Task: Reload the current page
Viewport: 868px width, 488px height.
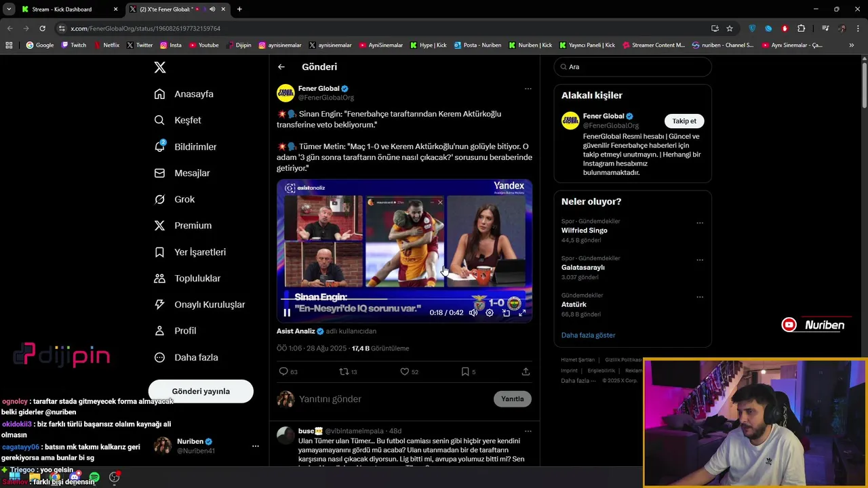Action: coord(42,28)
